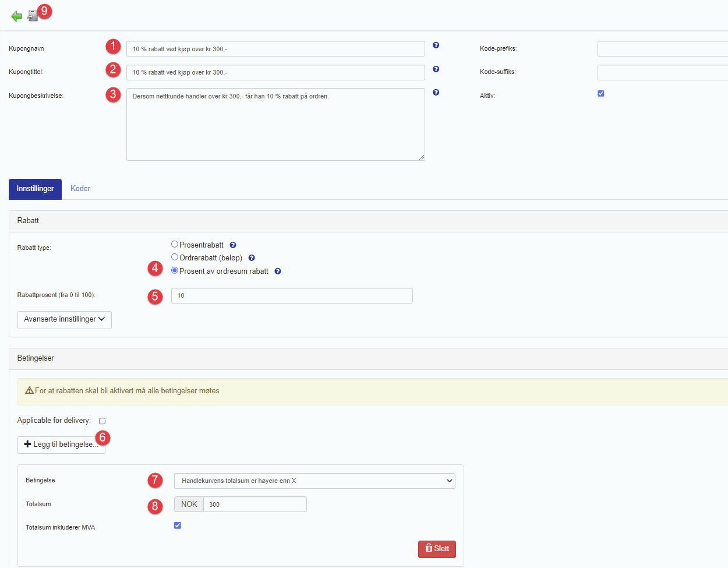The image size is (728, 568).
Task: Click help icon next to Prosent av ordresum rabatt
Action: (x=278, y=271)
